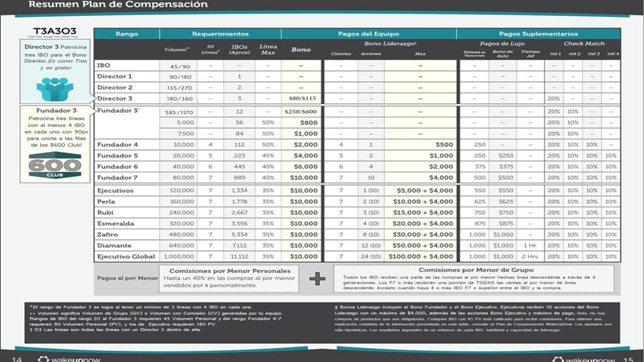The width and height of the screenshot is (644, 362).
Task: Click the Check Match subheader
Action: (584, 44)
